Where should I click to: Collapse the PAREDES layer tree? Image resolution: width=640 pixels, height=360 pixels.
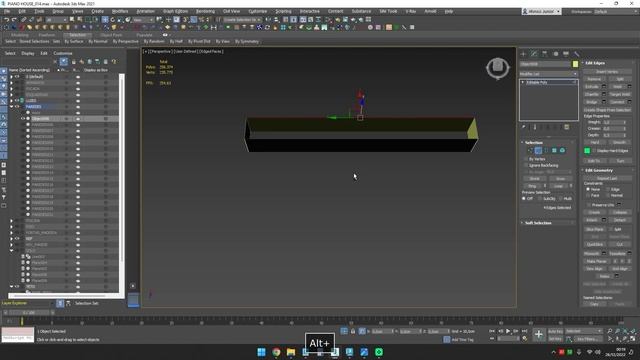point(11,107)
